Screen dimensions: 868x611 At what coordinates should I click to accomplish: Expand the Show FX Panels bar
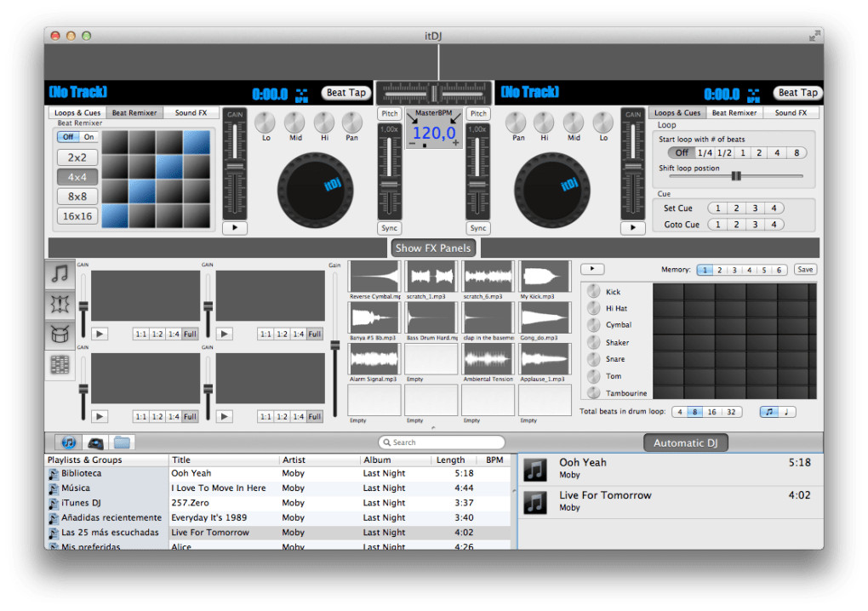pyautogui.click(x=433, y=248)
